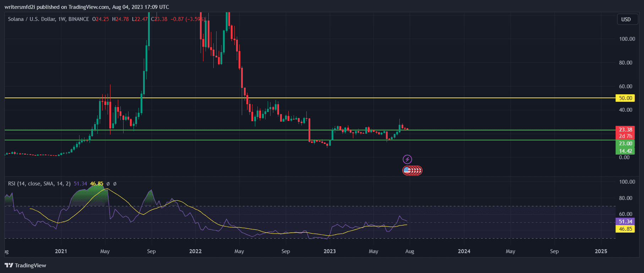This screenshot has height=273, width=644.
Task: Click the green 14.42 price level label
Action: 625,151
